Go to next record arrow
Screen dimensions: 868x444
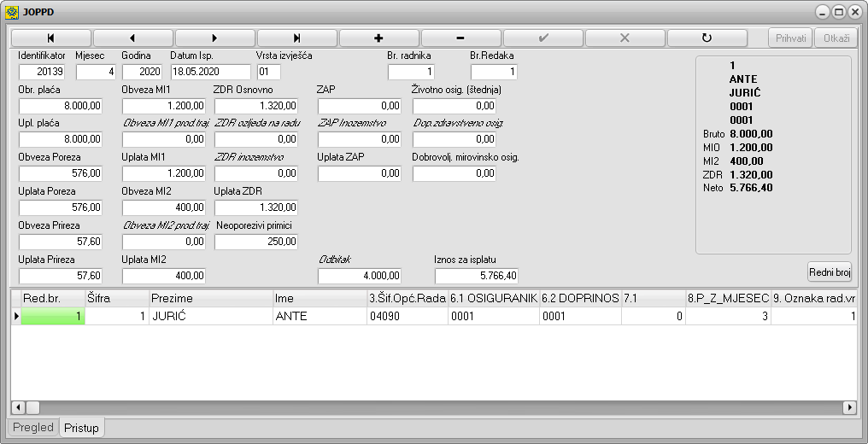tap(214, 38)
